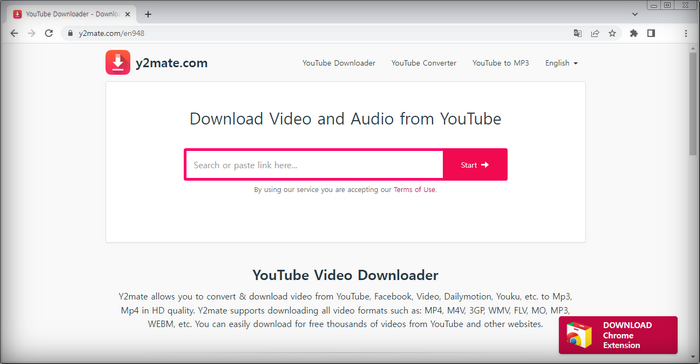Click the page vertical scrollbar thumb
Image resolution: width=700 pixels, height=364 pixels.
693,104
